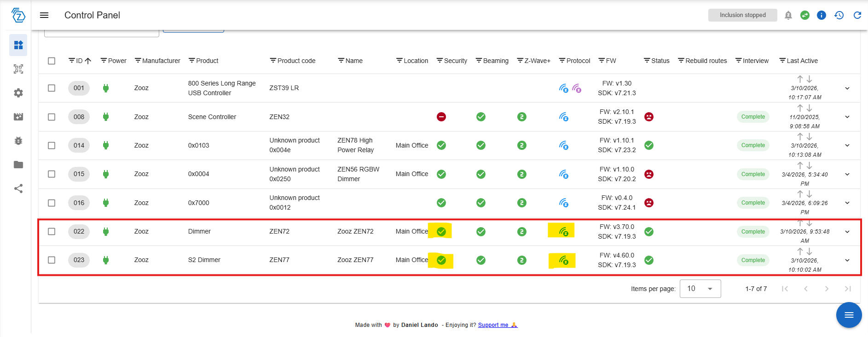Open the hamburger navigation menu
The image size is (868, 337).
point(44,15)
